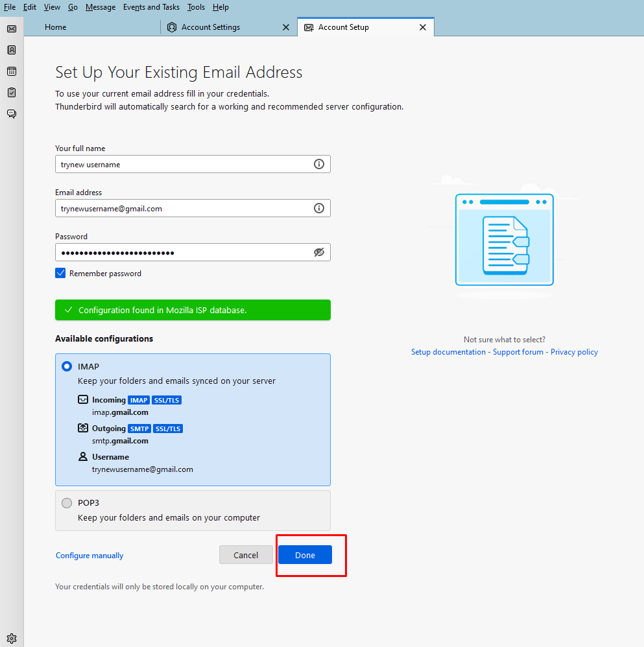Select the IMAP configuration option

67,366
